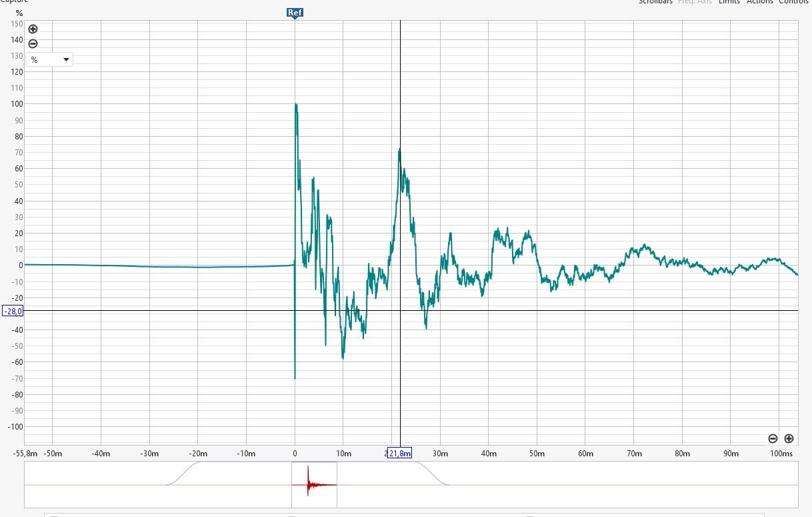Click the impulse peak at 100% near 0 ms
Image resolution: width=812 pixels, height=517 pixels.
[x=295, y=104]
